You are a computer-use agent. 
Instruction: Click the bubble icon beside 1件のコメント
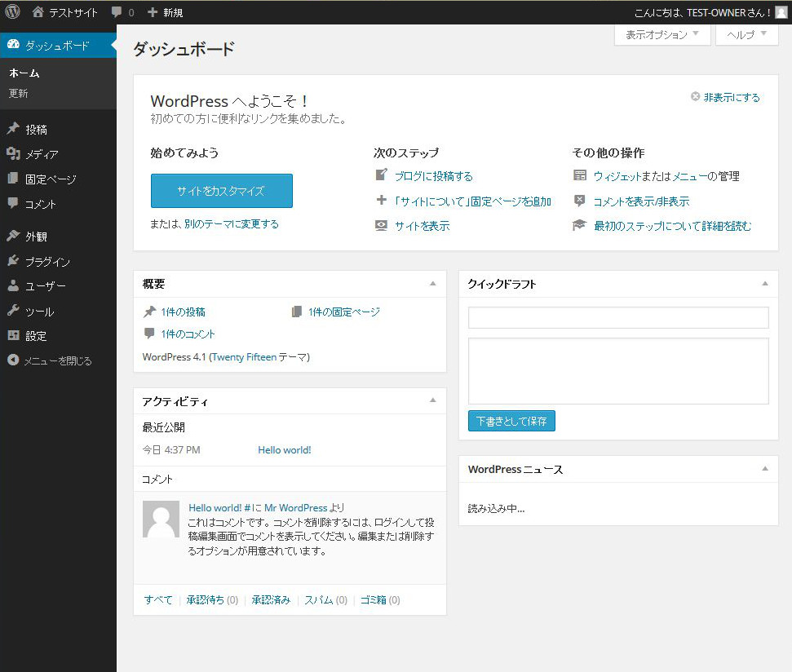coord(149,334)
